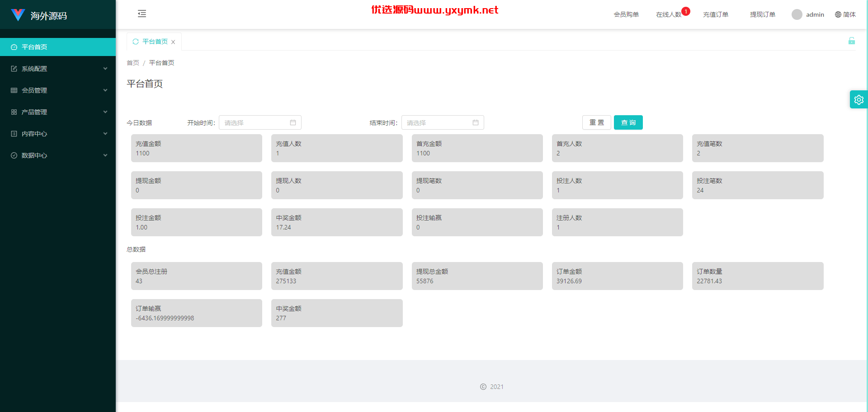Click the 系统配置 edit icon in the sidebar
Screen dimensions: 868x412
pos(14,69)
